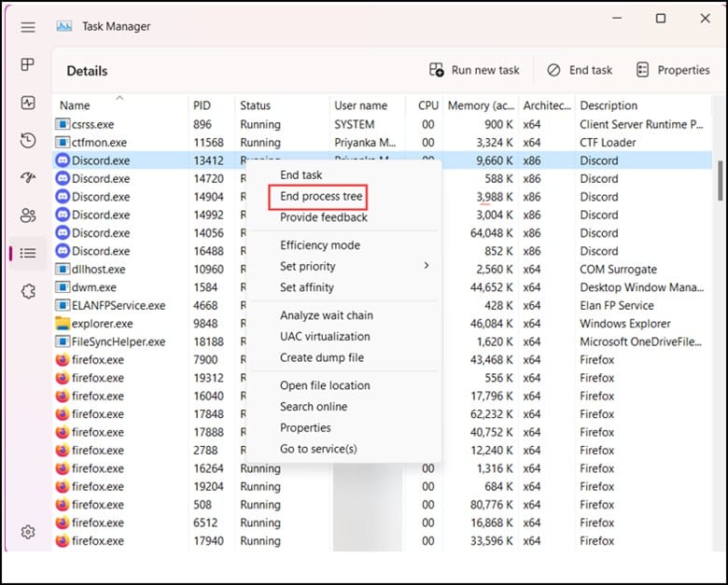Select the dwm.exe process row
728x585 pixels.
coord(93,287)
